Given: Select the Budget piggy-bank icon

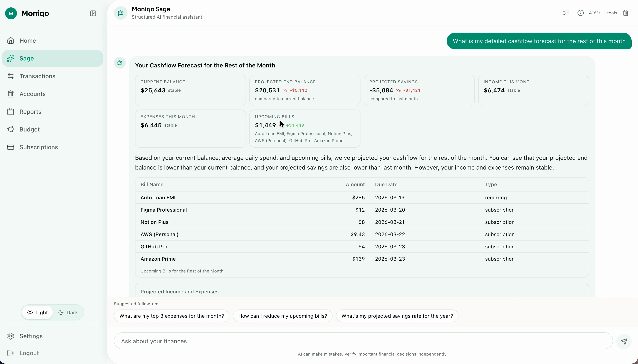Looking at the screenshot, I should [11, 129].
